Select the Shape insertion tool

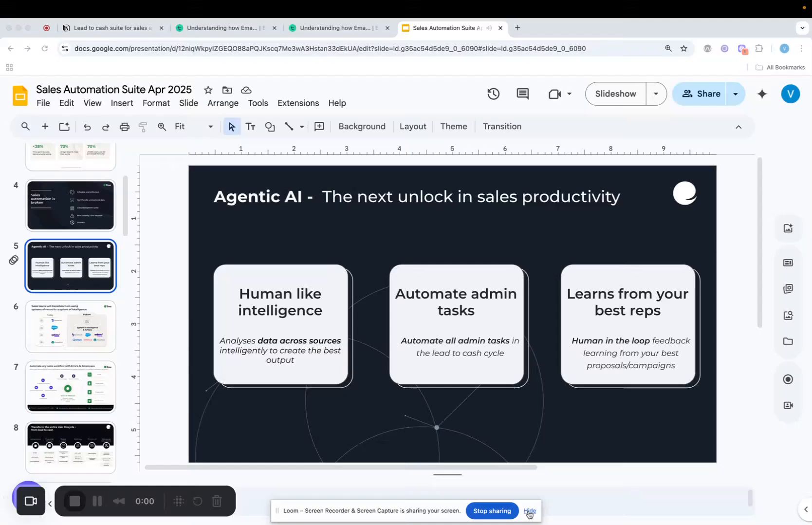[270, 126]
